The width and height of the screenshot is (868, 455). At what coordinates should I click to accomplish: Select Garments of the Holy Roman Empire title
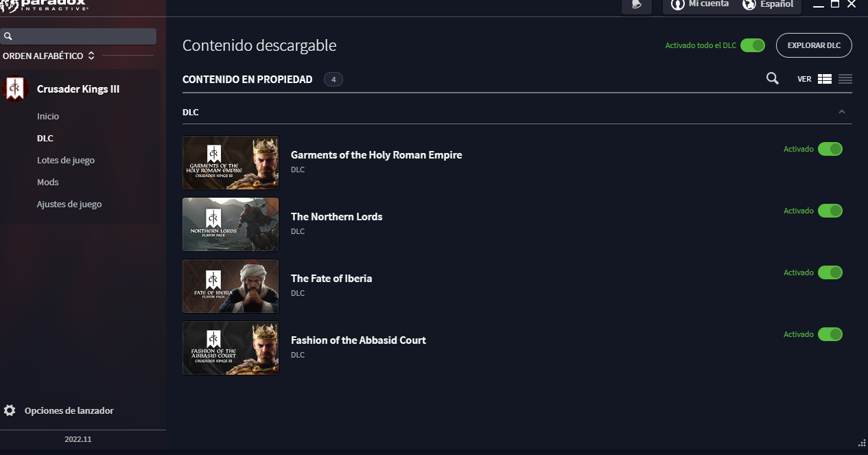click(376, 155)
